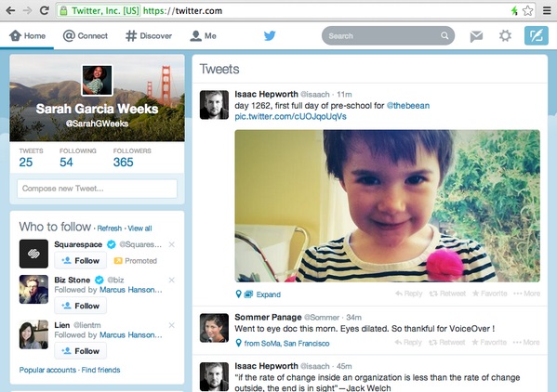This screenshot has width=557, height=392.
Task: Dismiss the Biz Stone suggestion
Action: point(172,281)
